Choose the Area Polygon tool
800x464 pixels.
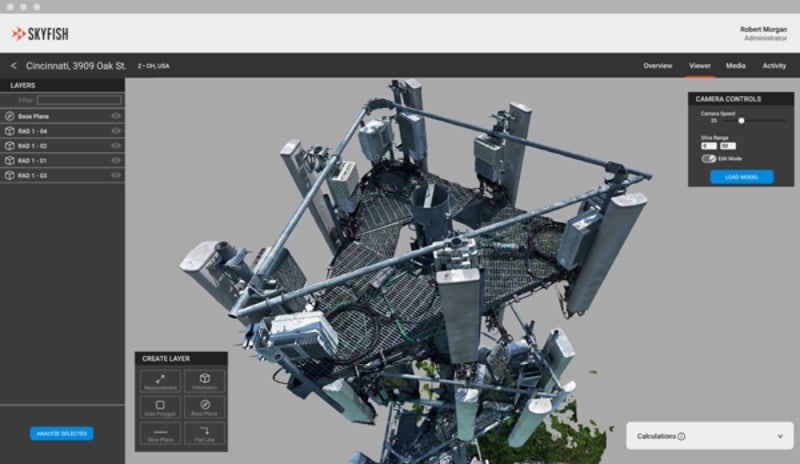[160, 407]
